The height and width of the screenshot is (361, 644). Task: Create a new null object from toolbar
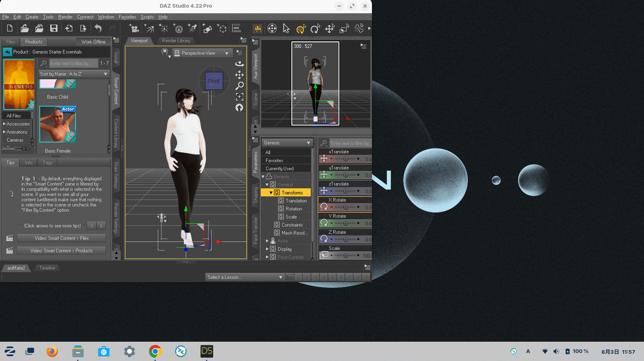[x=222, y=28]
